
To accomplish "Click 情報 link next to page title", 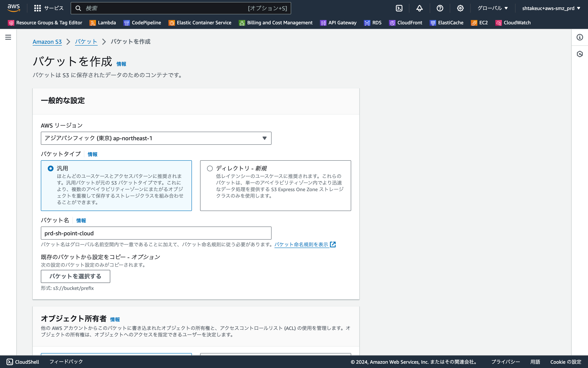I will coord(121,64).
